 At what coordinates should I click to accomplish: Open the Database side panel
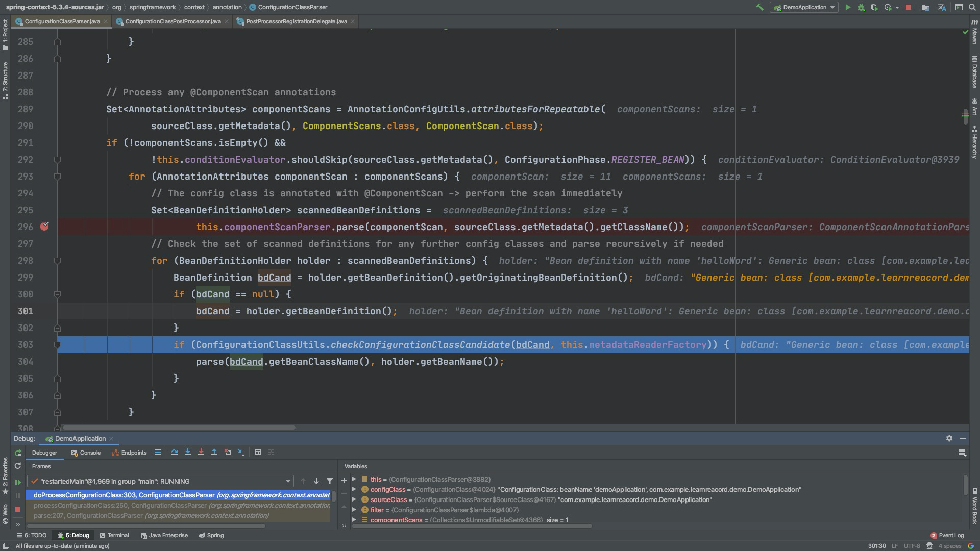click(x=974, y=72)
